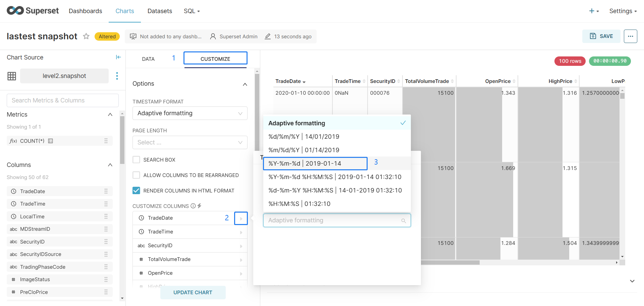Open the Datasets menu item
Screen dimensions: 644x306
160,11
